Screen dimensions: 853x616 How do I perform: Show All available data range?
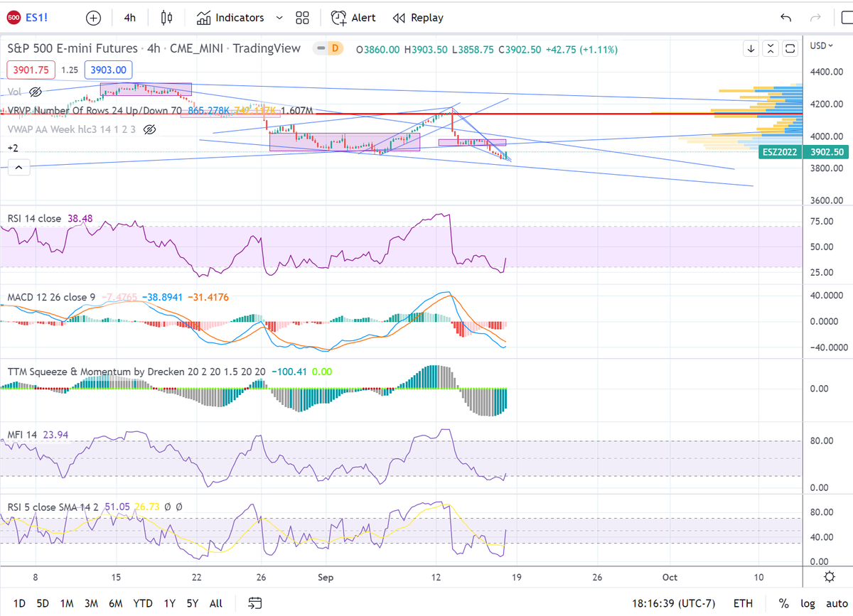pos(216,603)
